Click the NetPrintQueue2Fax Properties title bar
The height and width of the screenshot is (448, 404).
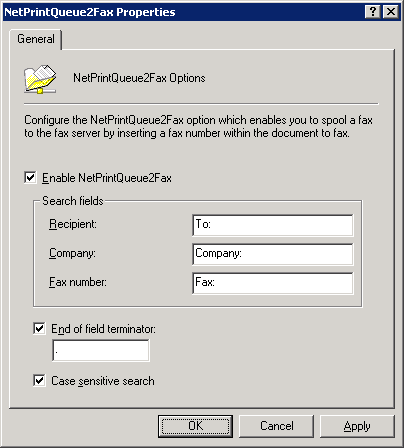pos(183,12)
